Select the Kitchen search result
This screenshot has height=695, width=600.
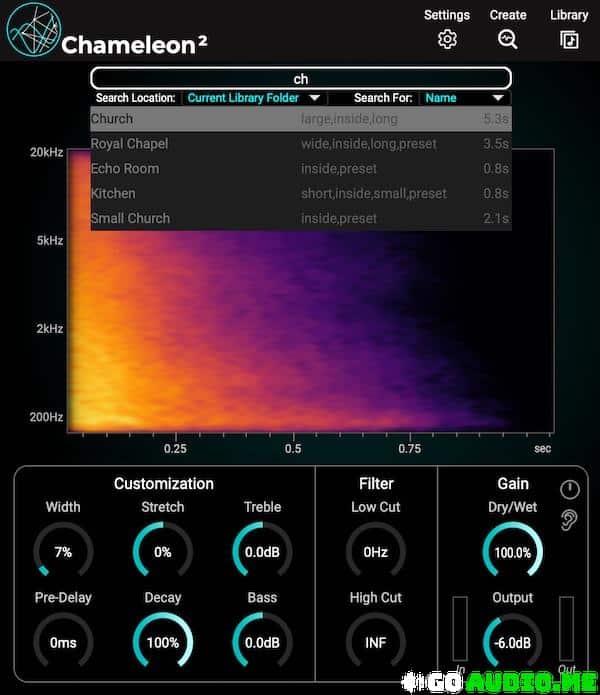[301, 193]
